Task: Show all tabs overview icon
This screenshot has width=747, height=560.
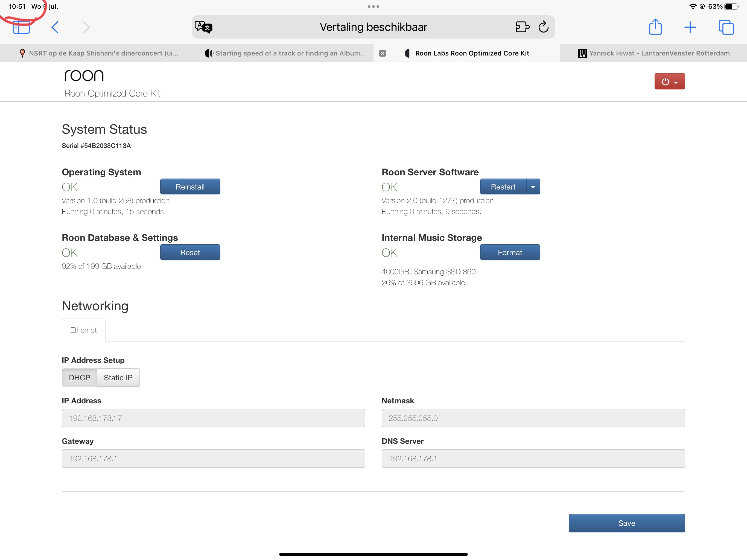Action: (726, 27)
